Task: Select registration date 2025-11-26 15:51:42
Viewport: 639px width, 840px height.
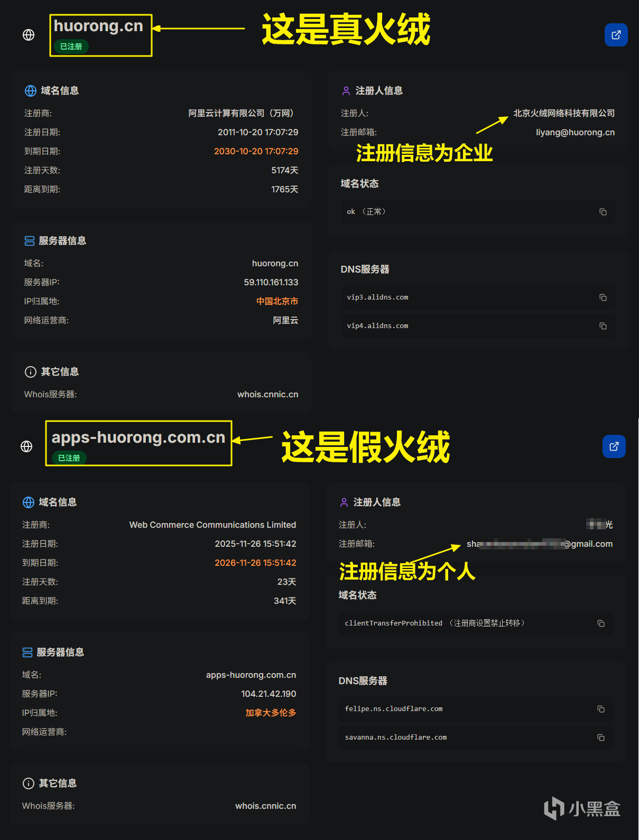Action: (255, 544)
